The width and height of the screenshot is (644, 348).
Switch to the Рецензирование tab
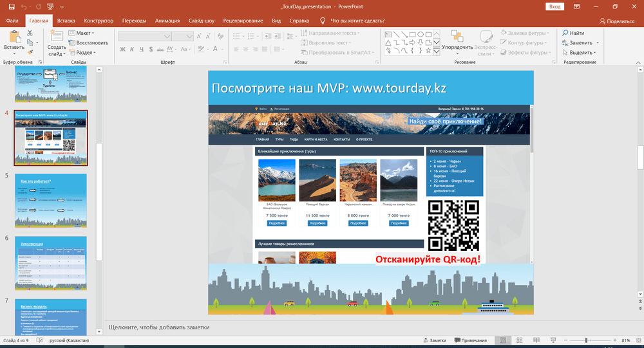[x=243, y=21]
